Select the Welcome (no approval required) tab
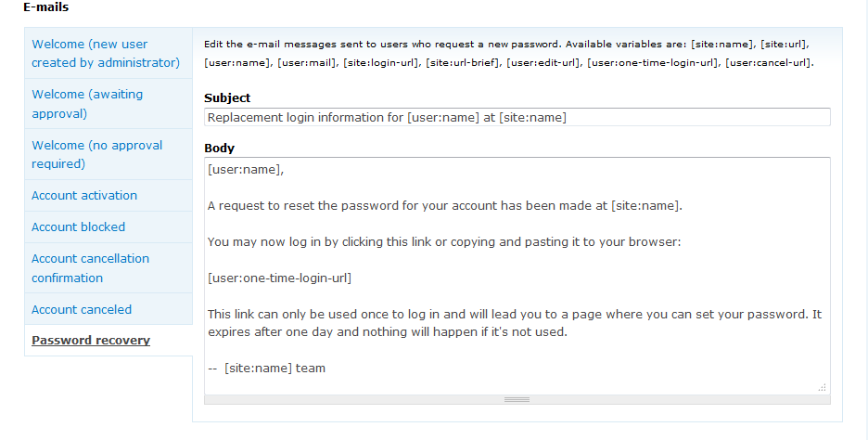Screen dimensions: 868x440 pos(96,154)
